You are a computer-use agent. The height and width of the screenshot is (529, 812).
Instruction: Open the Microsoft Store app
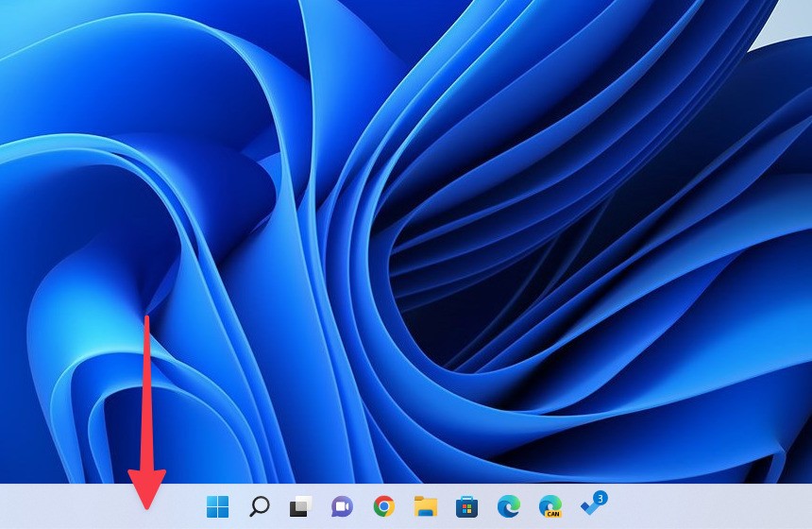(x=466, y=506)
